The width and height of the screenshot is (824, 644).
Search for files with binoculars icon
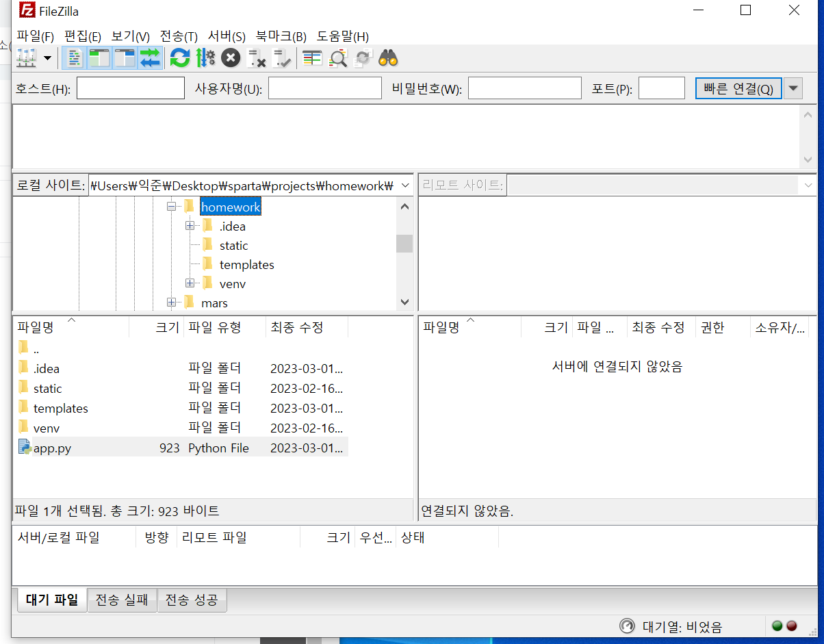[x=389, y=59]
